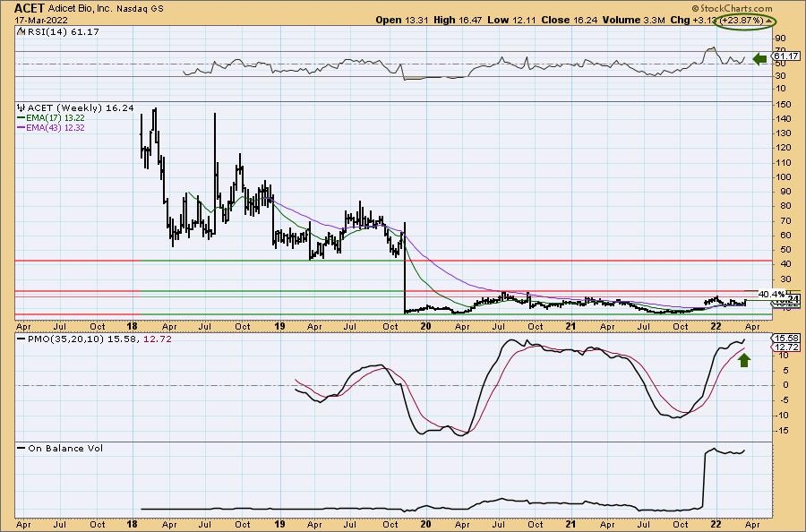Click the 130 price axis label
This screenshot has width=806, height=532.
[784, 133]
